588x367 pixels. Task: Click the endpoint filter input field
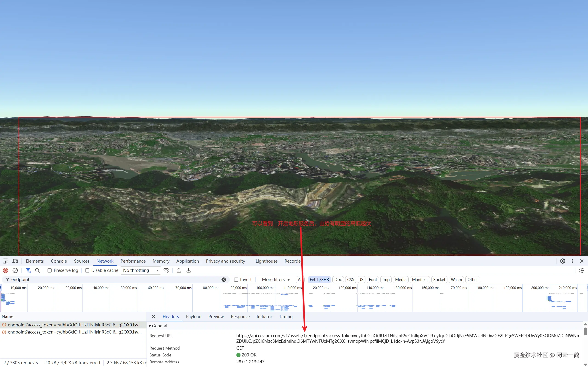point(114,280)
